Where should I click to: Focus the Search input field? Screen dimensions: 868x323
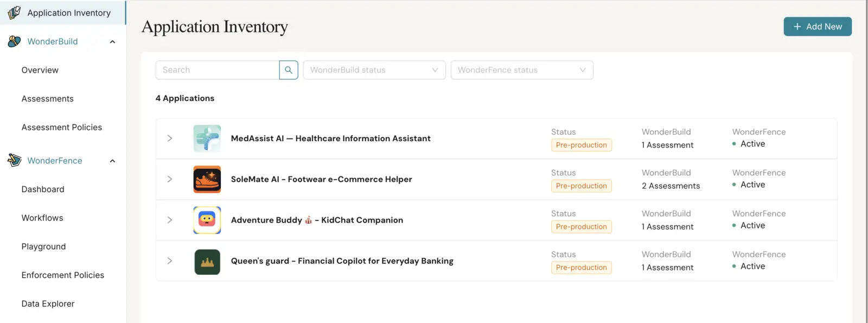(218, 70)
